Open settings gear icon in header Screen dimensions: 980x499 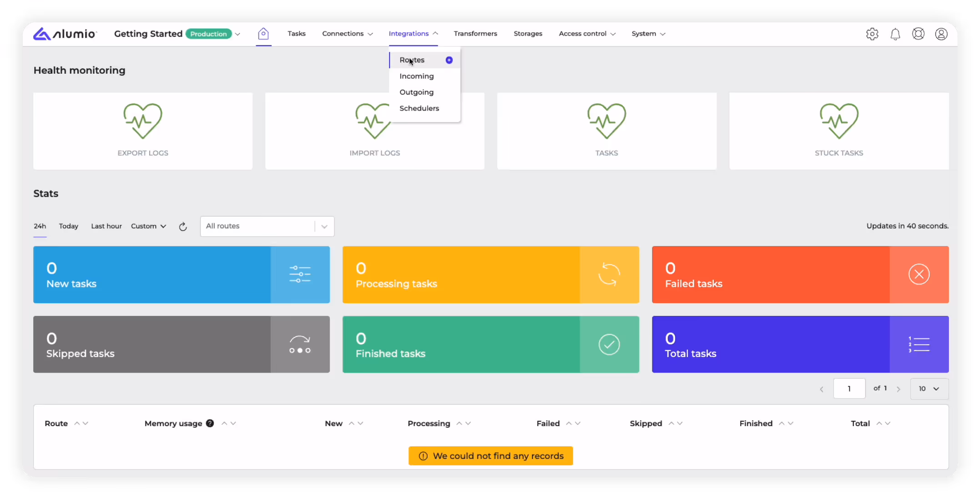point(872,34)
